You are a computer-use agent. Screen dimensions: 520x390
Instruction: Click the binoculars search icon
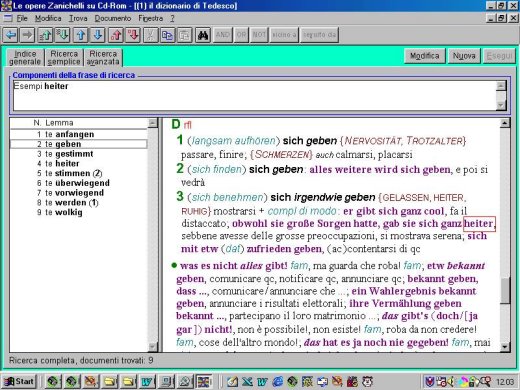pyautogui.click(x=203, y=35)
